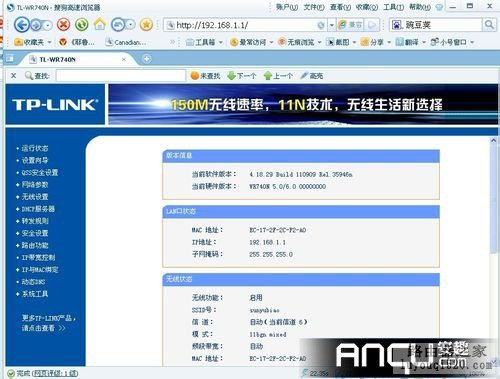This screenshot has height=379, width=500.
Task: Open 系统工具 in the sidebar
Action: click(x=35, y=294)
